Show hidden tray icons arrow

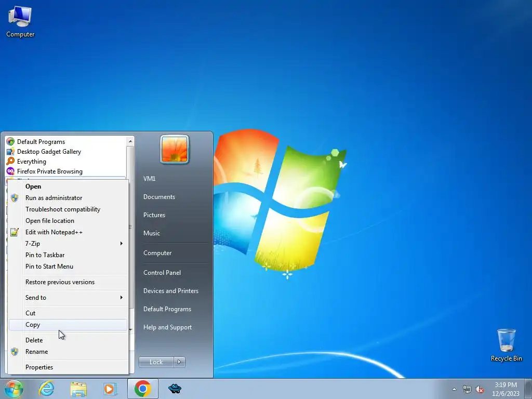point(454,390)
